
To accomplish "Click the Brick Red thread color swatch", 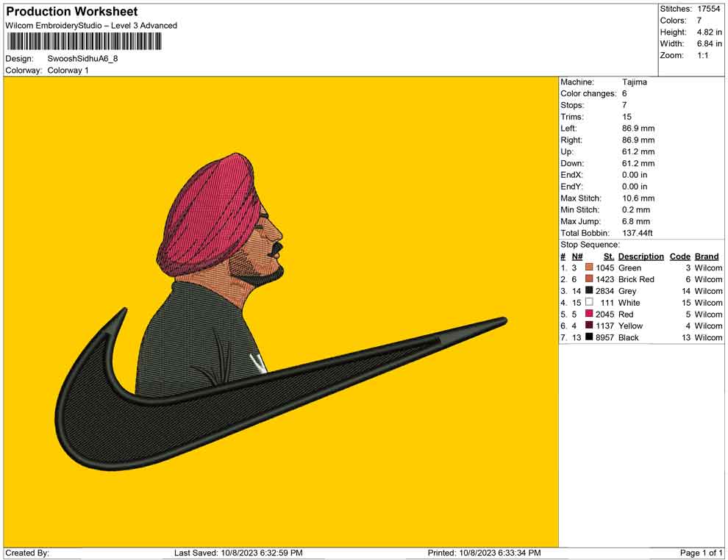I will [589, 279].
